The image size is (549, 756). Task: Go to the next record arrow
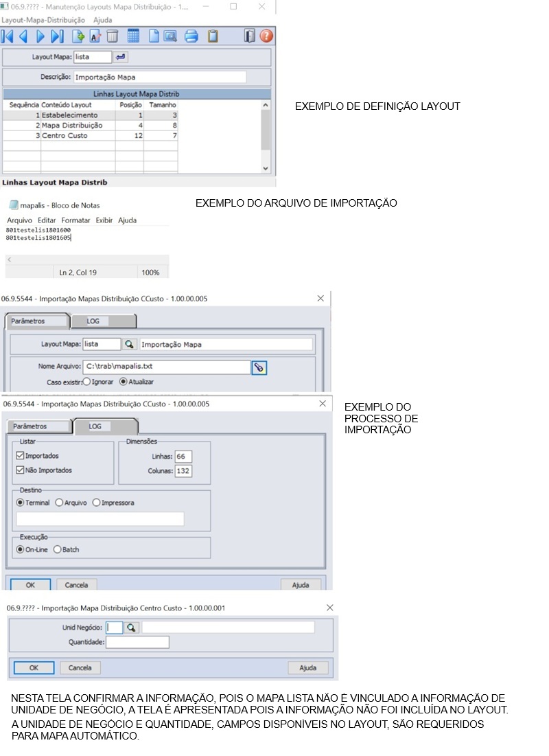point(40,36)
